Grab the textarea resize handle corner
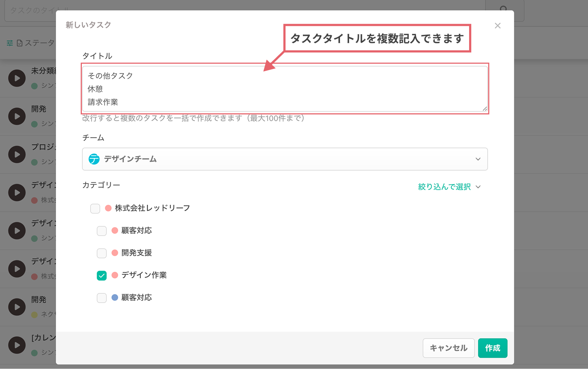 tap(485, 109)
